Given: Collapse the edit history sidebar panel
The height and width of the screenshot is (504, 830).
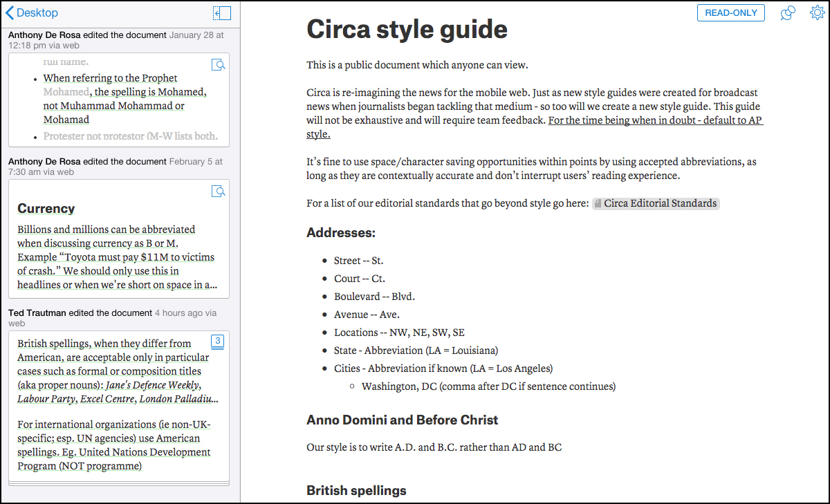Looking at the screenshot, I should 222,12.
